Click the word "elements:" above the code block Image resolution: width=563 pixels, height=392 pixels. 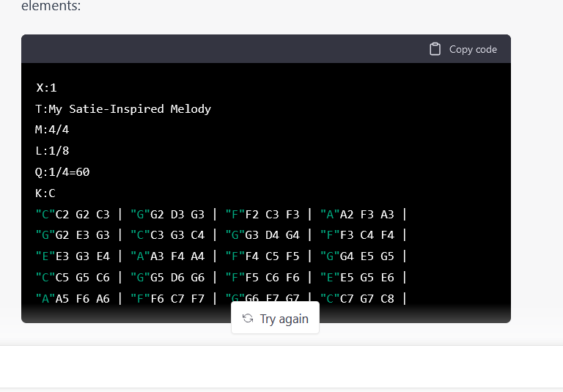pyautogui.click(x=51, y=5)
